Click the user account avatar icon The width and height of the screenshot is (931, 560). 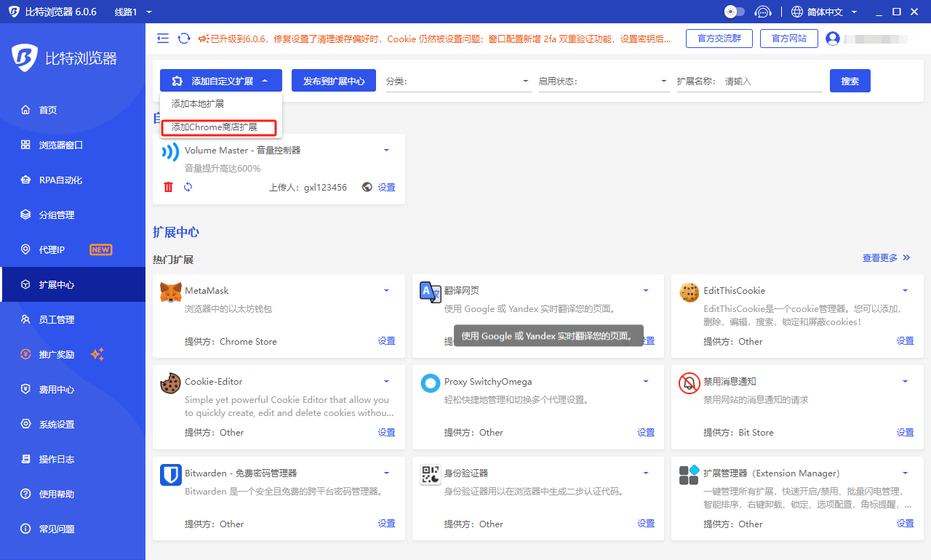point(833,39)
